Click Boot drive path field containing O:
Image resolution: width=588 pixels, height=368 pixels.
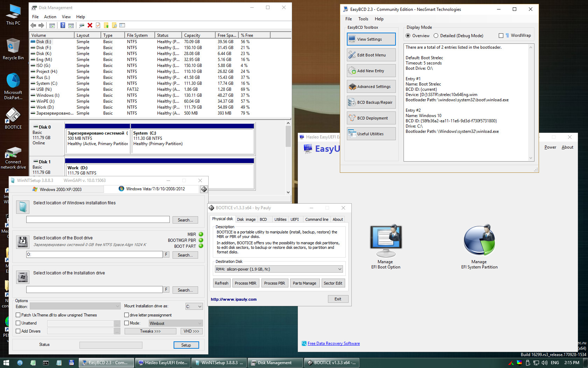[94, 254]
